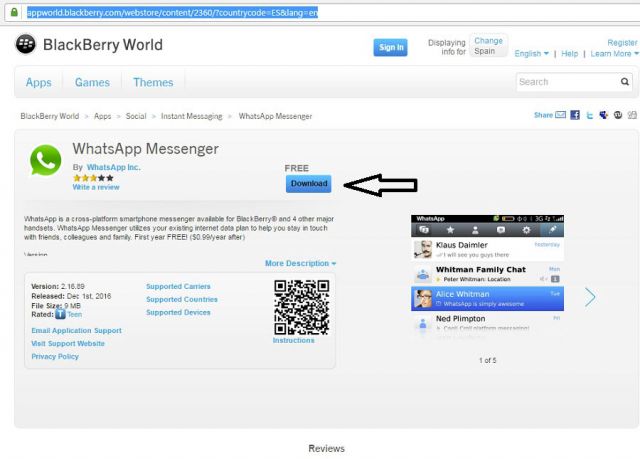Click the QR code image
640x459 pixels.
(302, 307)
